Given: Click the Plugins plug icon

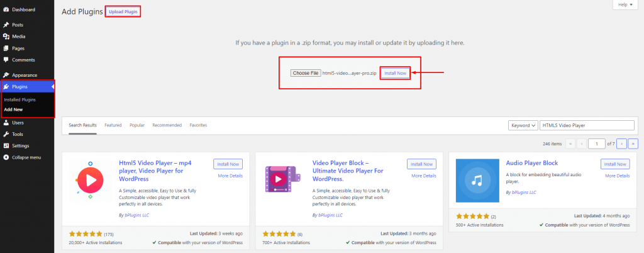Looking at the screenshot, I should pos(6,87).
